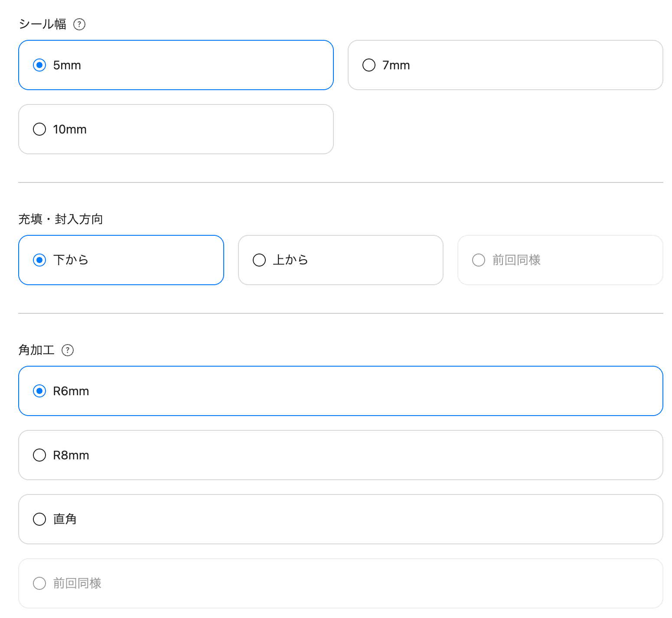
Task: Choose the 7mm seal width radio button
Action: (x=369, y=65)
